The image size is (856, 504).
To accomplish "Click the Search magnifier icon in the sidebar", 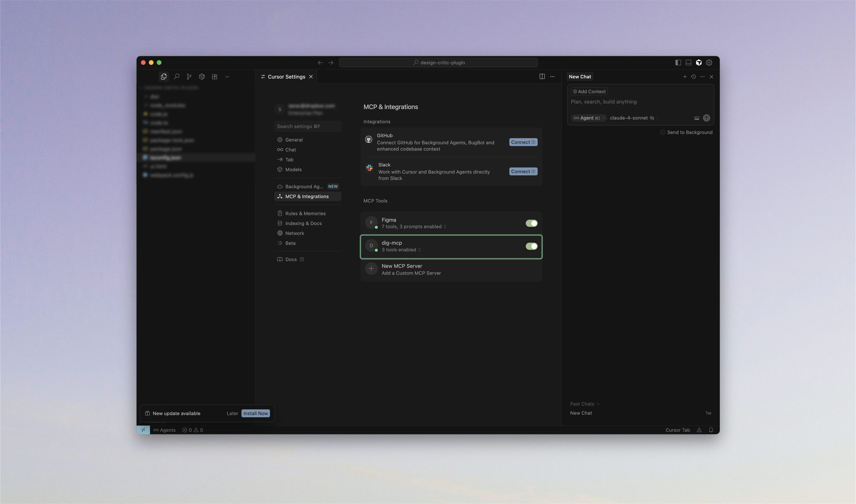I will 177,77.
